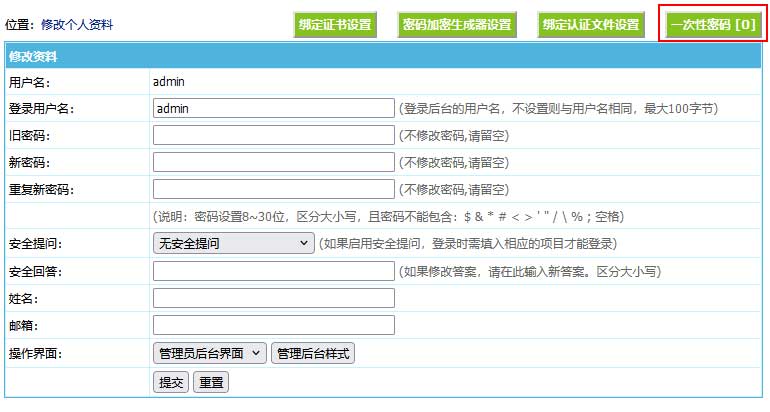770x412 pixels.
Task: Focus the 登录用户名 input field
Action: click(273, 108)
